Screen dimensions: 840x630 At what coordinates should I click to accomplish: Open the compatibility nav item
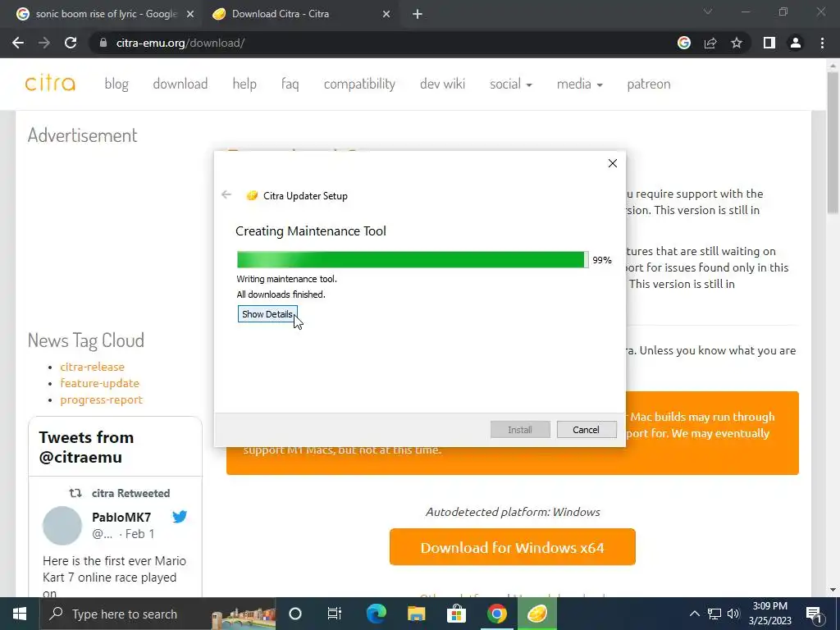tap(359, 84)
